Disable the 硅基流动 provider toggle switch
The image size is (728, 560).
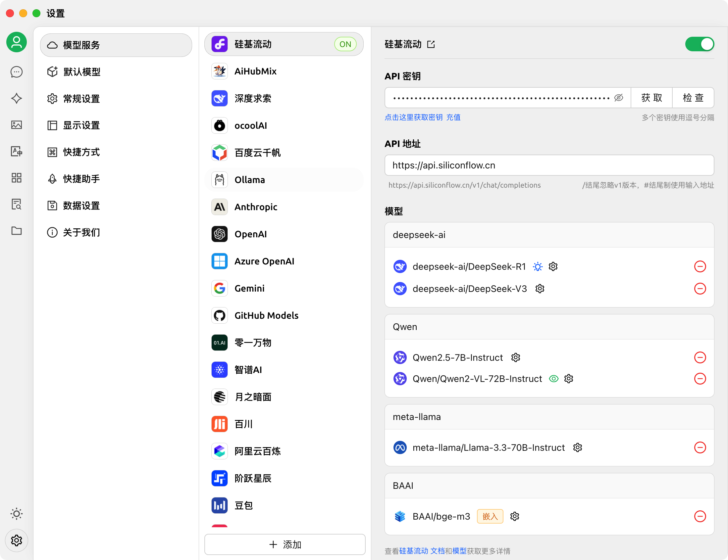(x=699, y=44)
